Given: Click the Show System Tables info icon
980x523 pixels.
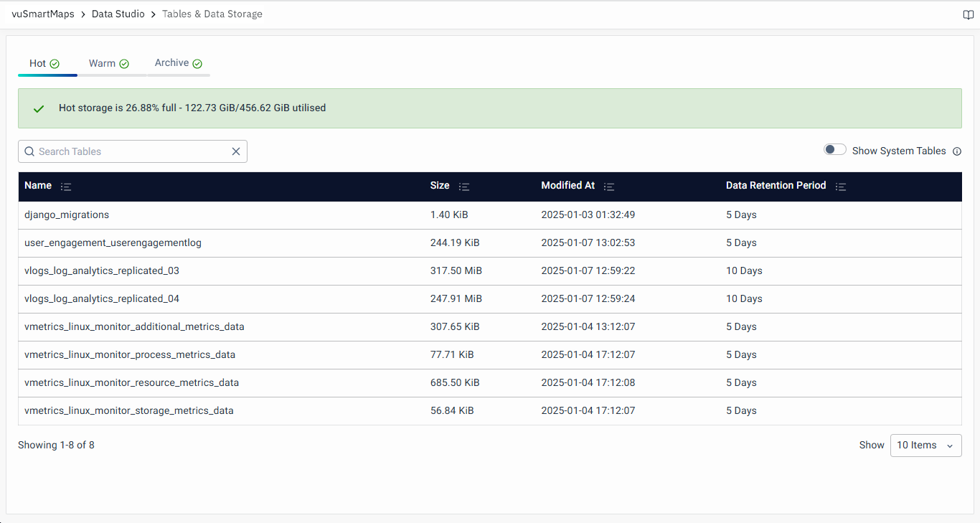Looking at the screenshot, I should (956, 151).
